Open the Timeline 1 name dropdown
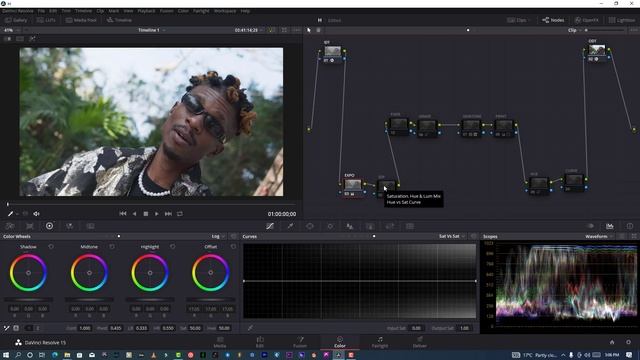 [152, 30]
